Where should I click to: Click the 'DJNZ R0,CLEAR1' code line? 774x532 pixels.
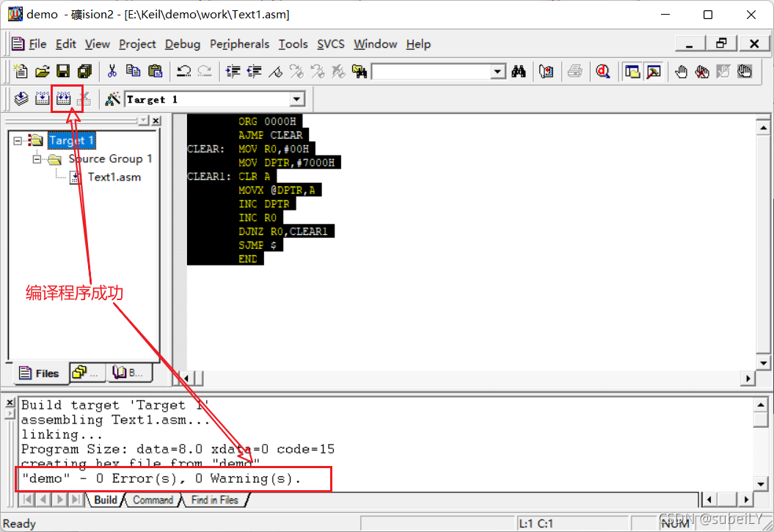point(283,231)
